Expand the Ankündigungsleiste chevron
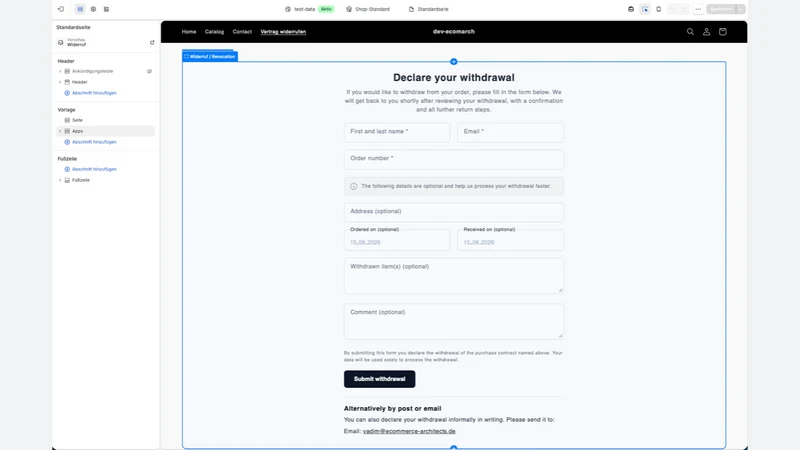The height and width of the screenshot is (450, 800). click(x=60, y=71)
